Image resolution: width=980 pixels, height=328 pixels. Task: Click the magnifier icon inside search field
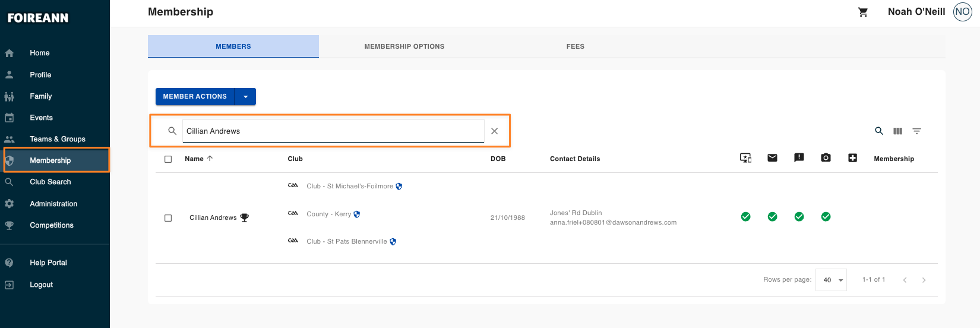point(172,131)
